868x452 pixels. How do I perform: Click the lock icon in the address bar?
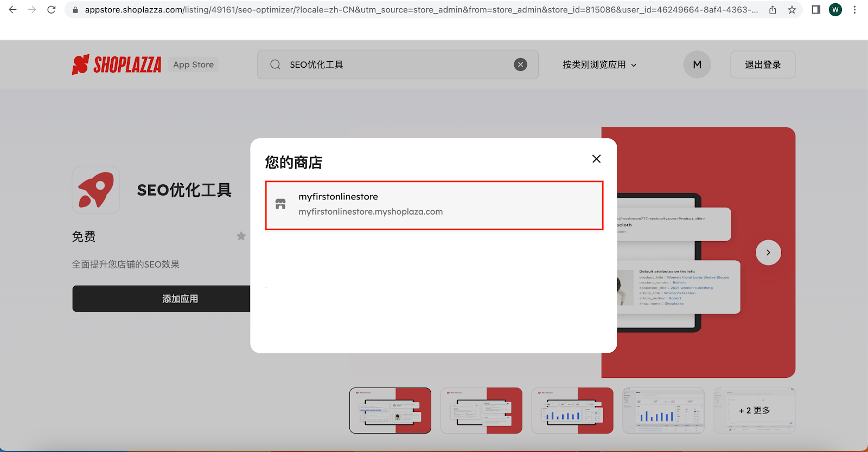75,10
